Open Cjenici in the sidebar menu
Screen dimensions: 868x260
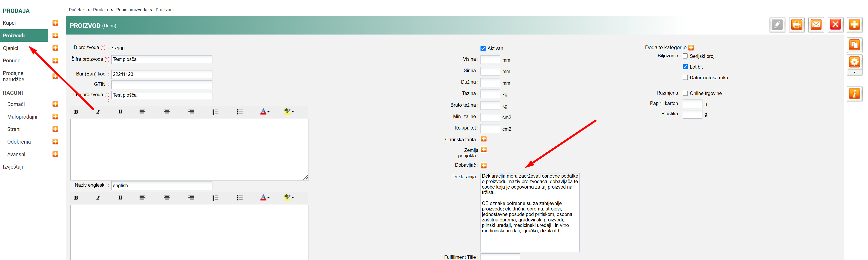(x=11, y=48)
